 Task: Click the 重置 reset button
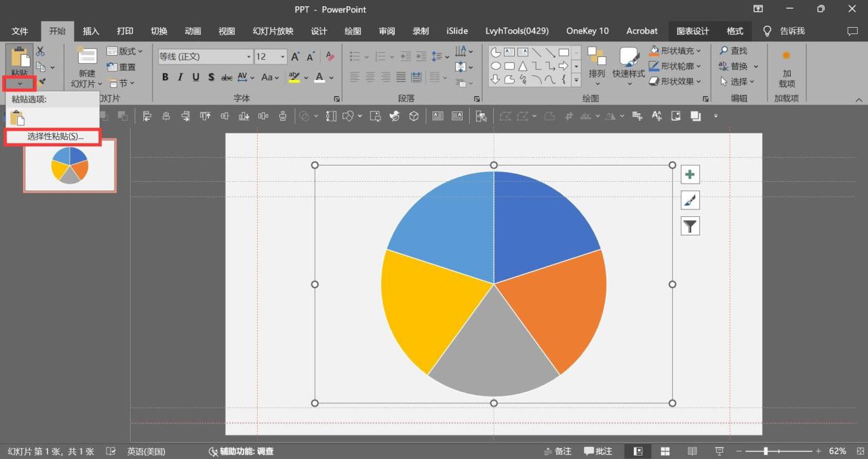tap(122, 67)
